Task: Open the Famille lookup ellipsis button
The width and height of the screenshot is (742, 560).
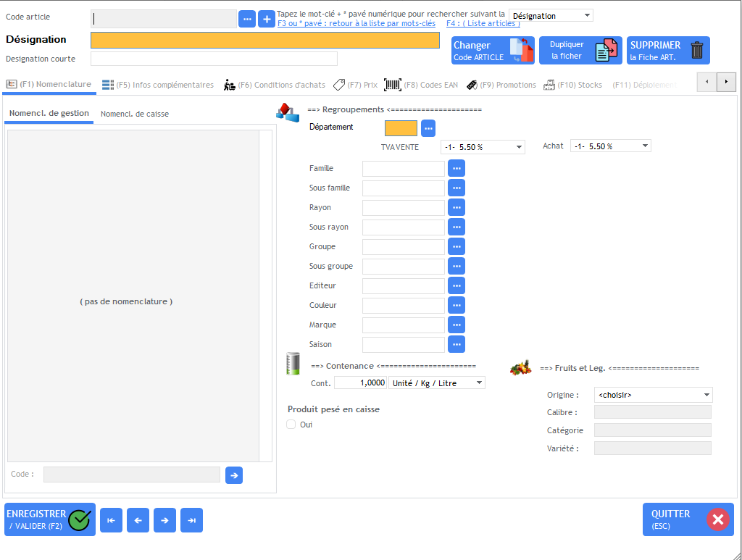Action: click(457, 168)
